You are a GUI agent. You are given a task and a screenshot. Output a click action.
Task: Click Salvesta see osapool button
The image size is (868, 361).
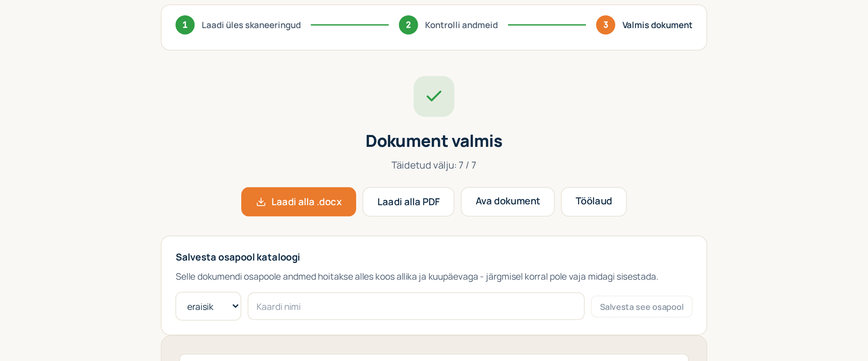642,307
